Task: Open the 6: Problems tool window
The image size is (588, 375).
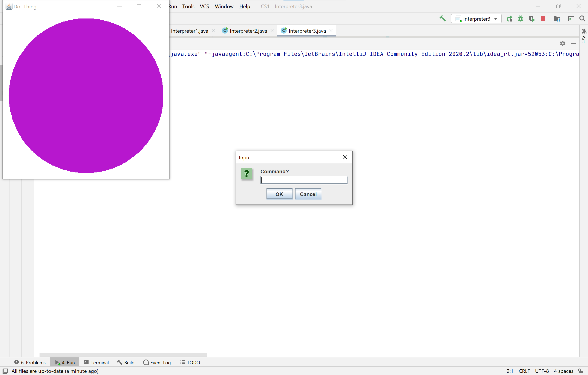Action: pyautogui.click(x=30, y=362)
